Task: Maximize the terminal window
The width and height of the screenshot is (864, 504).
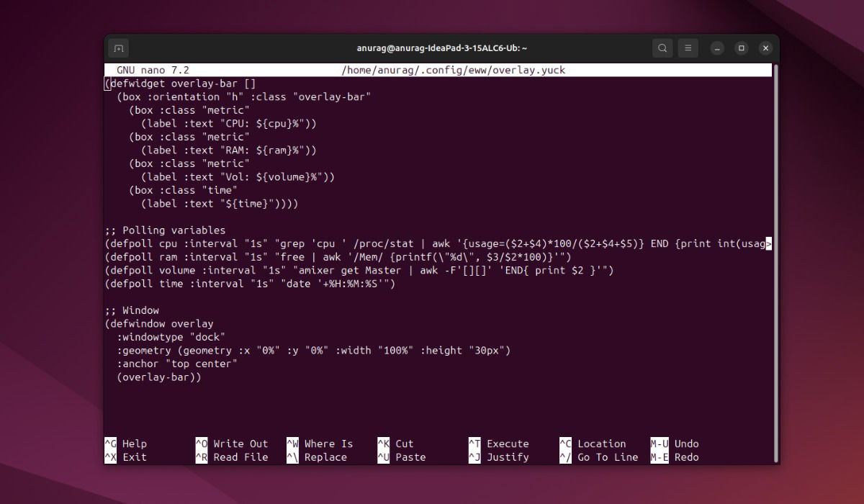Action: tap(742, 48)
